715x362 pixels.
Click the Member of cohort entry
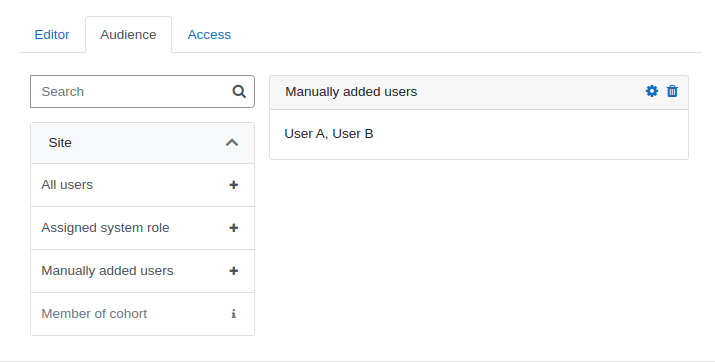(x=142, y=314)
